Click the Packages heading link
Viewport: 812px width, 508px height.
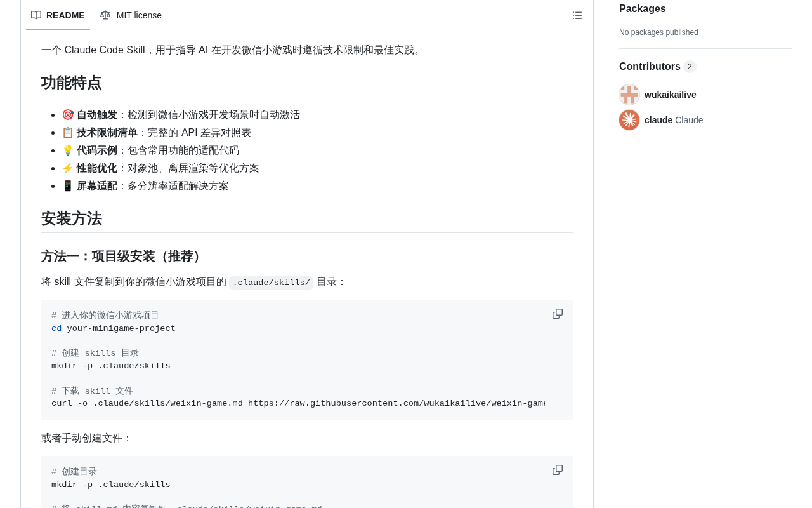643,9
